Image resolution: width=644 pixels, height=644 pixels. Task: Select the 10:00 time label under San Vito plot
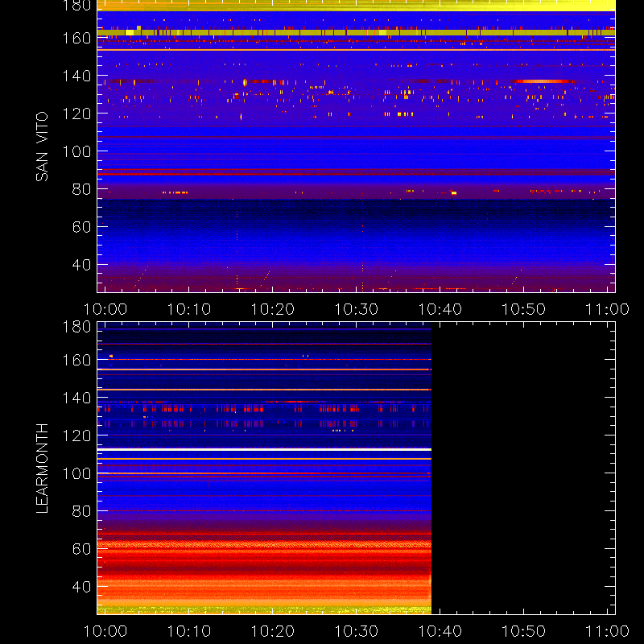click(105, 309)
